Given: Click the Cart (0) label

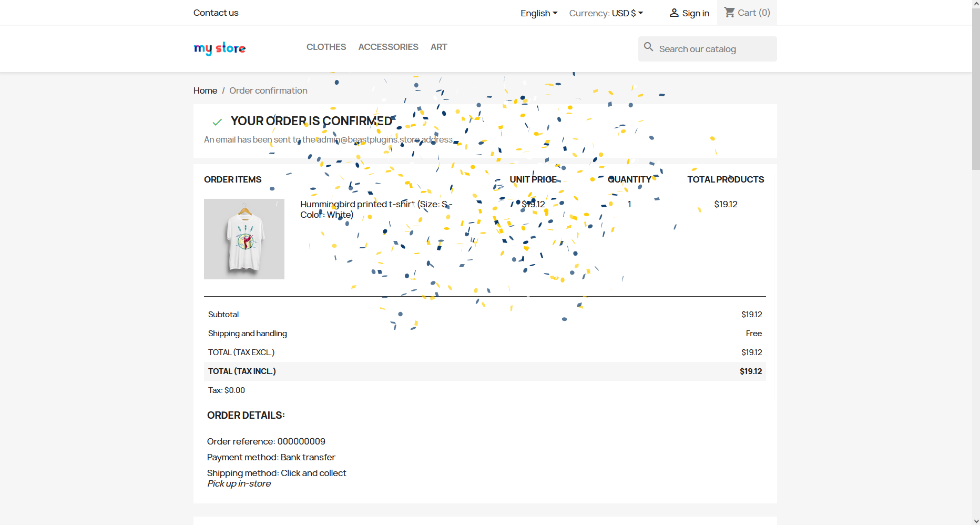Looking at the screenshot, I should pos(753,13).
